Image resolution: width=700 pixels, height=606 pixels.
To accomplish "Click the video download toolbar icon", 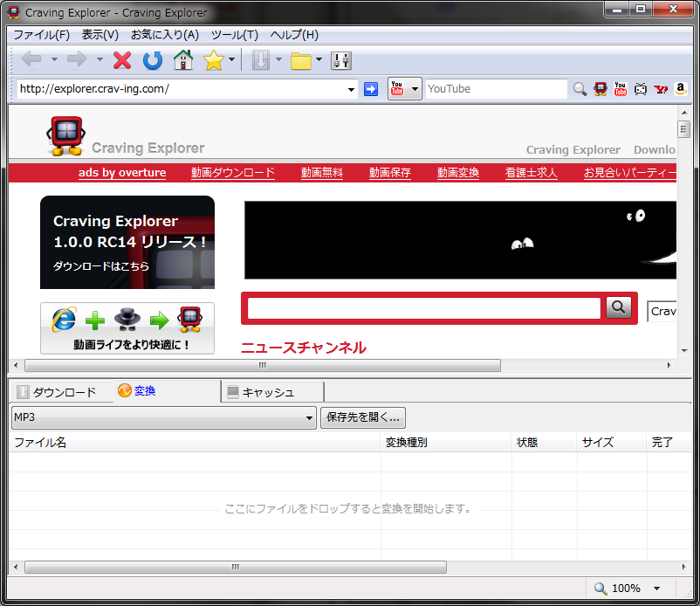I will [x=261, y=60].
